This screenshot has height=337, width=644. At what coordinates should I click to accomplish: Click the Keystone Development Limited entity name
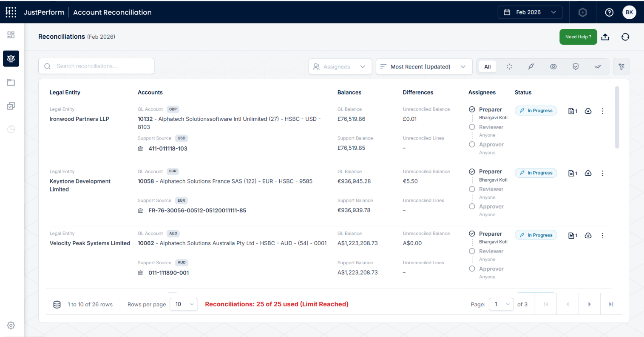point(80,186)
